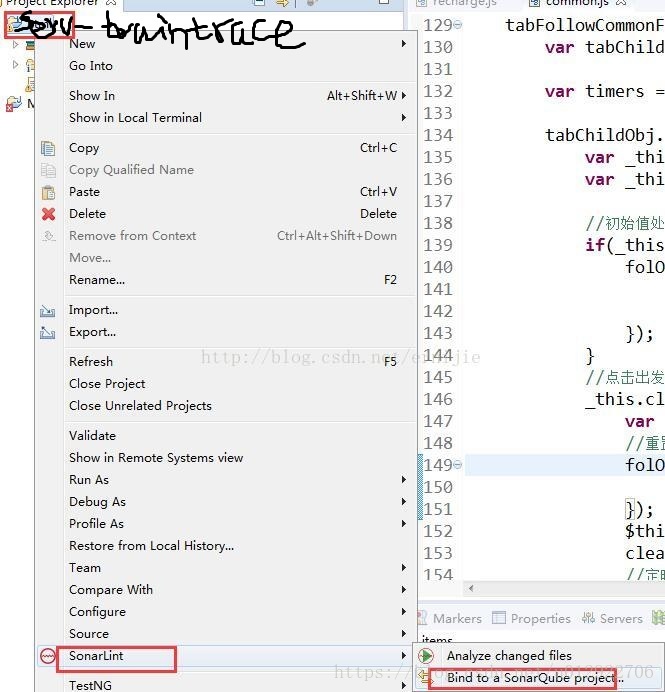Click the highlighted line 149 code text

[645, 465]
